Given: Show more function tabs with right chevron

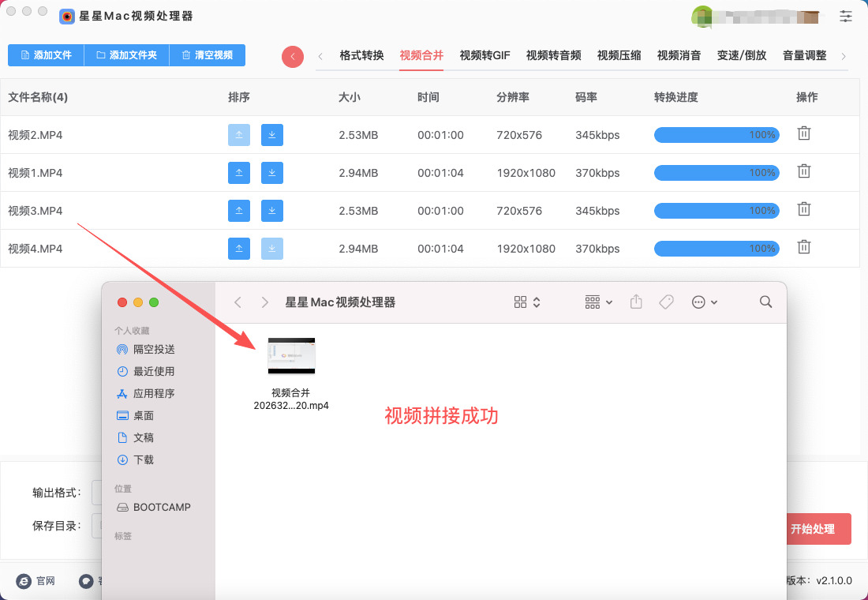Looking at the screenshot, I should click(843, 56).
